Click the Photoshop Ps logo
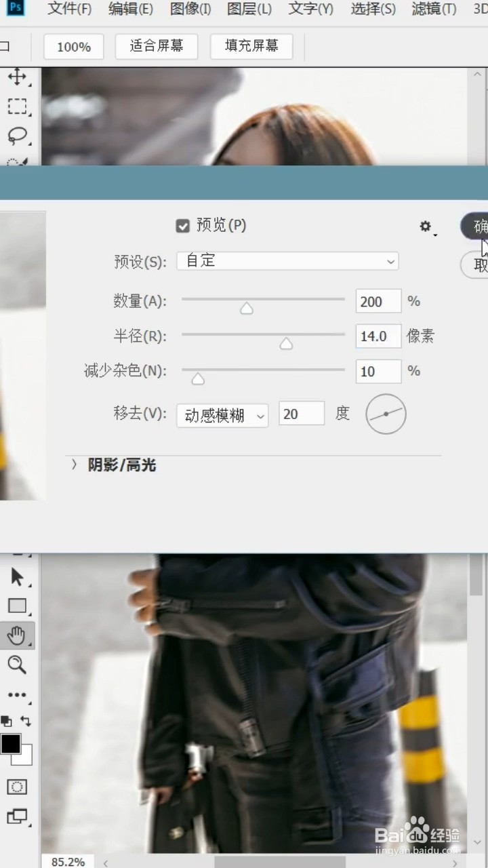The width and height of the screenshot is (488, 868). 16,7
